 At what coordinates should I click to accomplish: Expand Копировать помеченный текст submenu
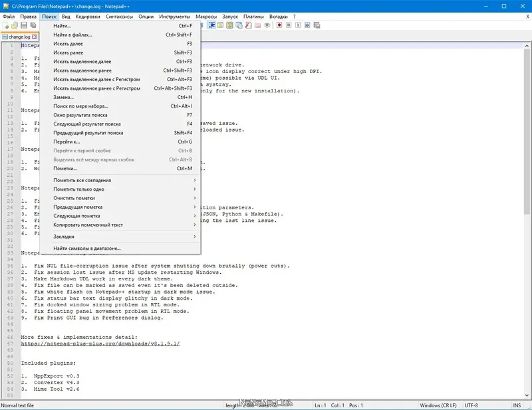[120, 225]
